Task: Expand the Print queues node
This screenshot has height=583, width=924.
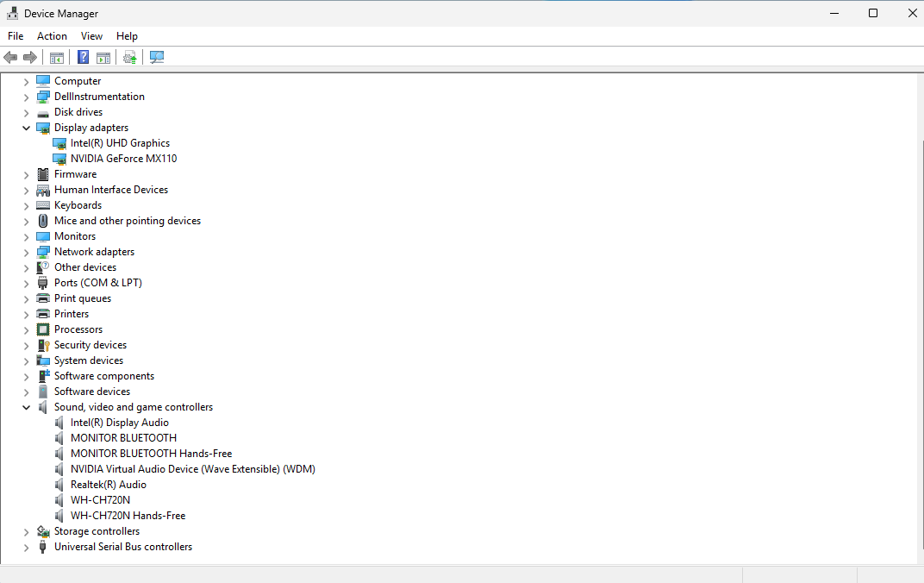Action: (26, 299)
